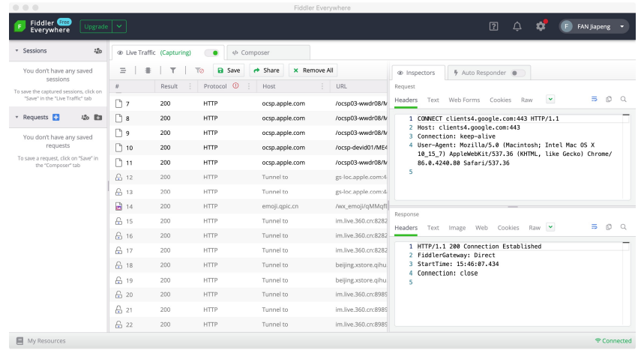The height and width of the screenshot is (356, 644).
Task: Share requests icon in Requests panel
Action: click(85, 118)
